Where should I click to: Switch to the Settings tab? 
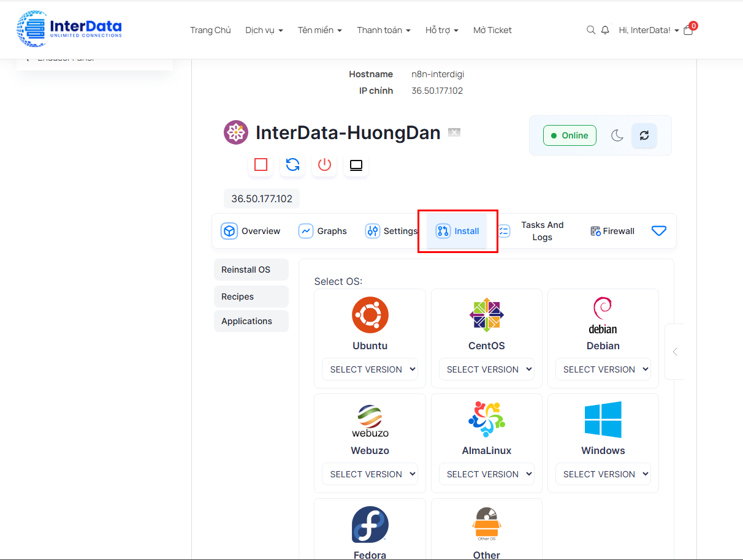click(392, 231)
